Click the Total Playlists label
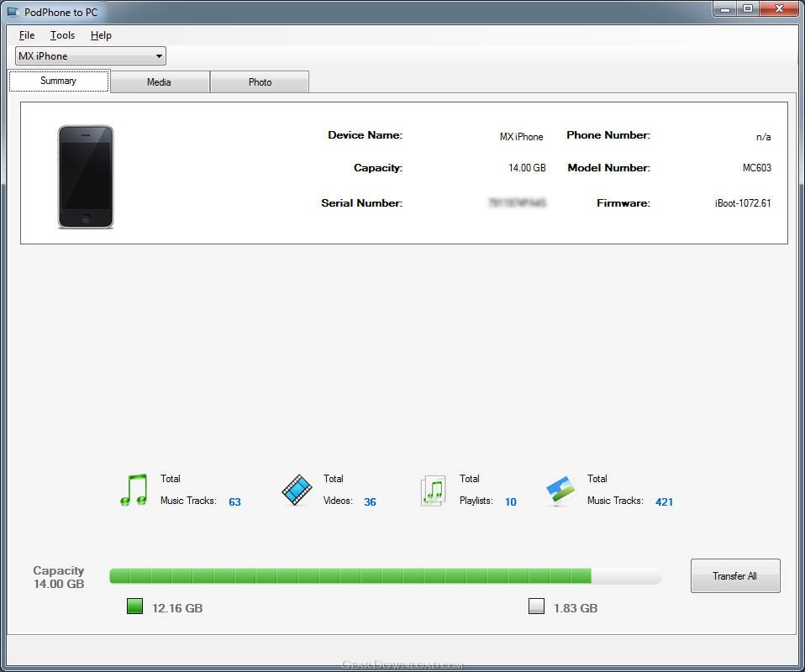Image resolution: width=805 pixels, height=672 pixels. point(476,489)
